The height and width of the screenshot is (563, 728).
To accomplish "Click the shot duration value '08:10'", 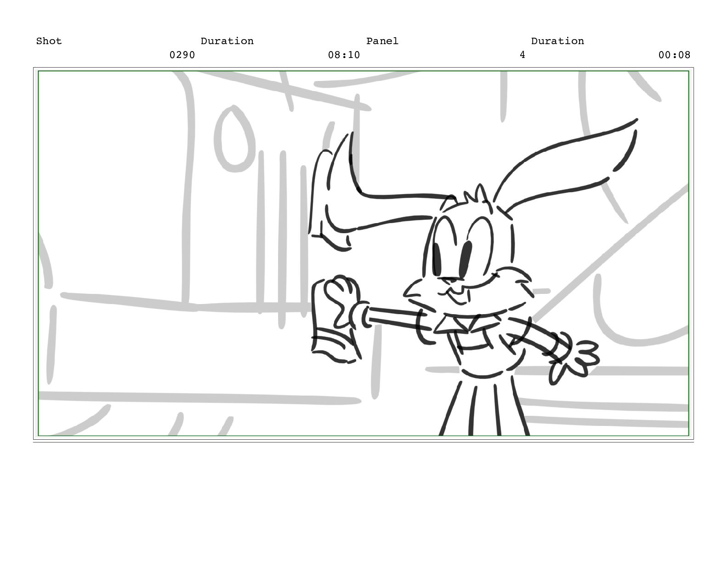I will click(344, 55).
